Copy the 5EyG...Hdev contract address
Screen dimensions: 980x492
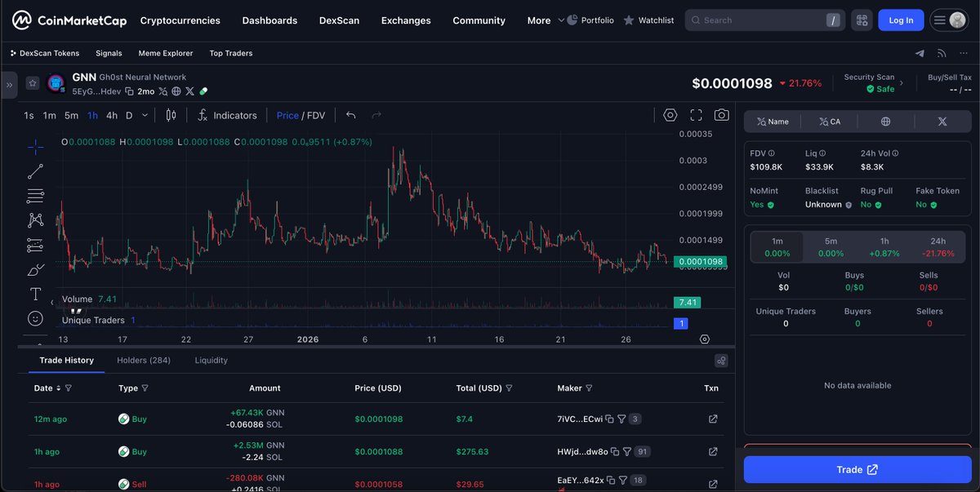coord(129,91)
